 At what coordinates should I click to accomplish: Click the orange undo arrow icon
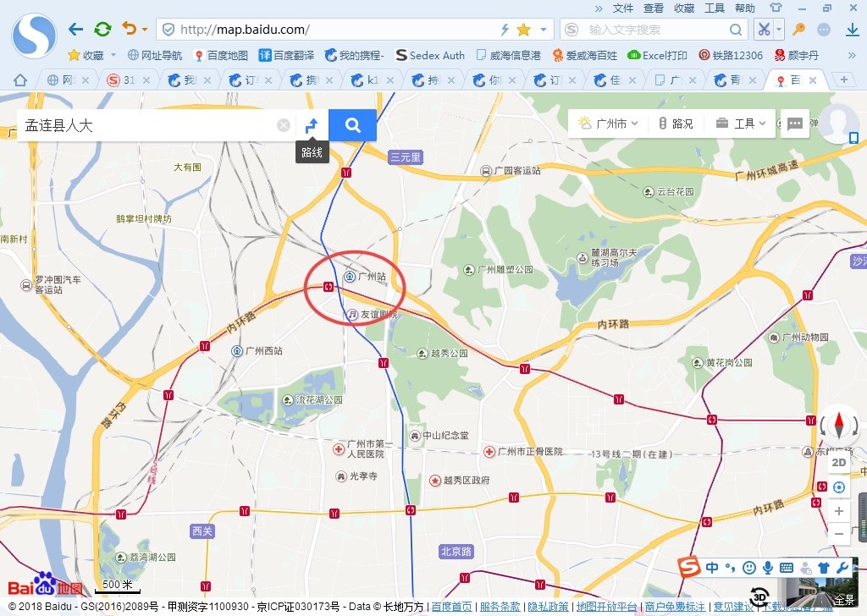click(x=129, y=28)
